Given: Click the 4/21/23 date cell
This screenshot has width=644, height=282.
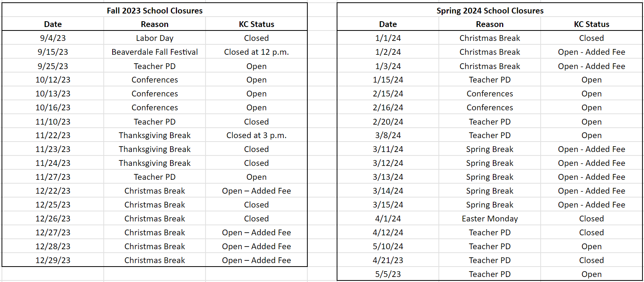Looking at the screenshot, I should 388,260.
